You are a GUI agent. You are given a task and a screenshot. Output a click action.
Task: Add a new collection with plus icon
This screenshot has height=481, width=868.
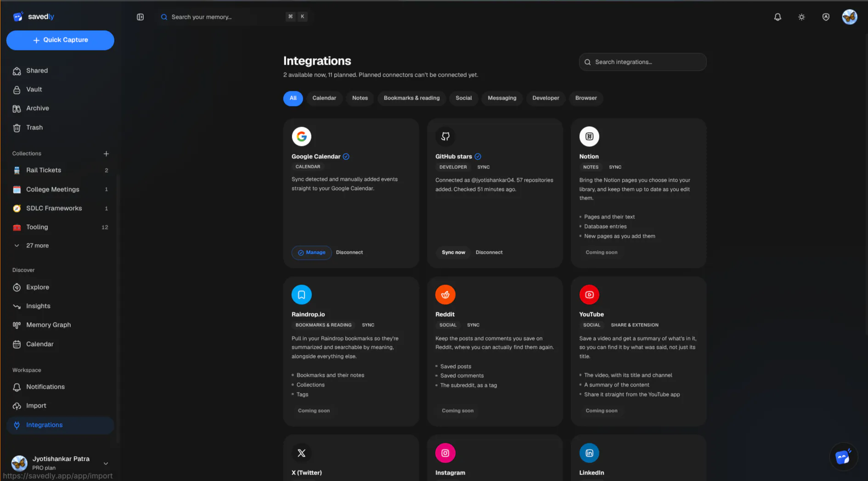point(106,154)
